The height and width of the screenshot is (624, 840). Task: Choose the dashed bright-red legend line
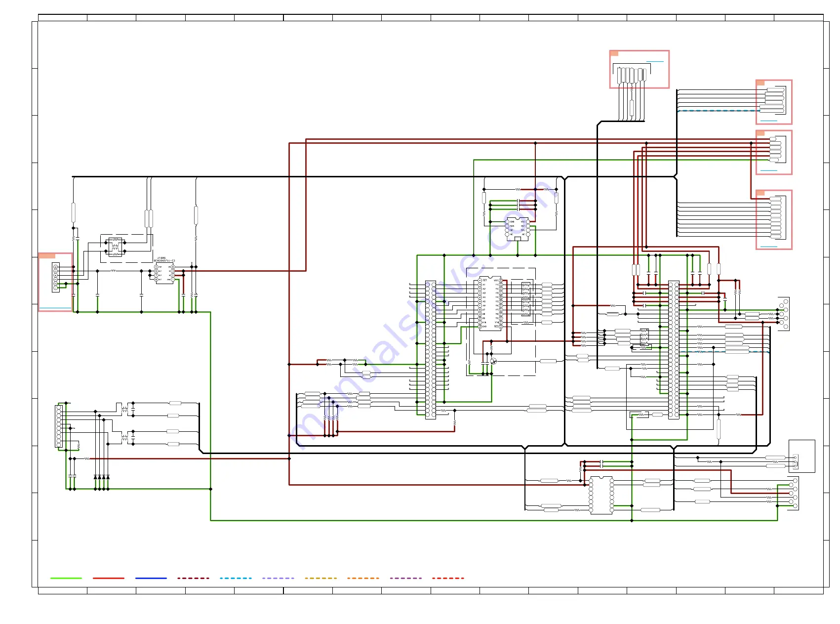(x=448, y=578)
